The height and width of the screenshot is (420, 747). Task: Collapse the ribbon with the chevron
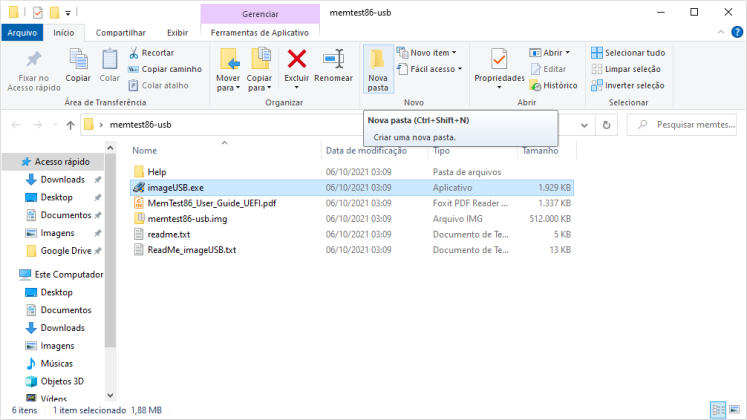pyautogui.click(x=721, y=32)
